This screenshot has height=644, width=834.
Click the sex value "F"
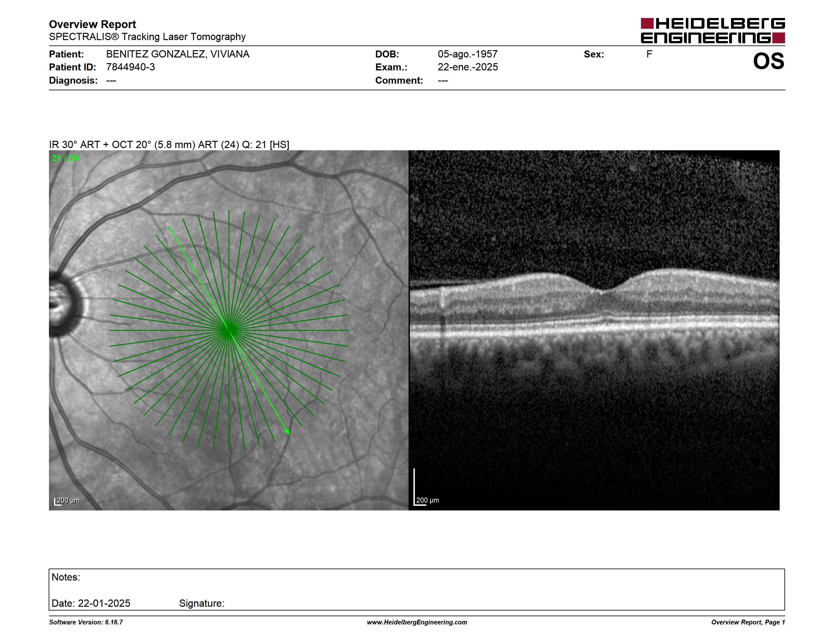tap(649, 54)
